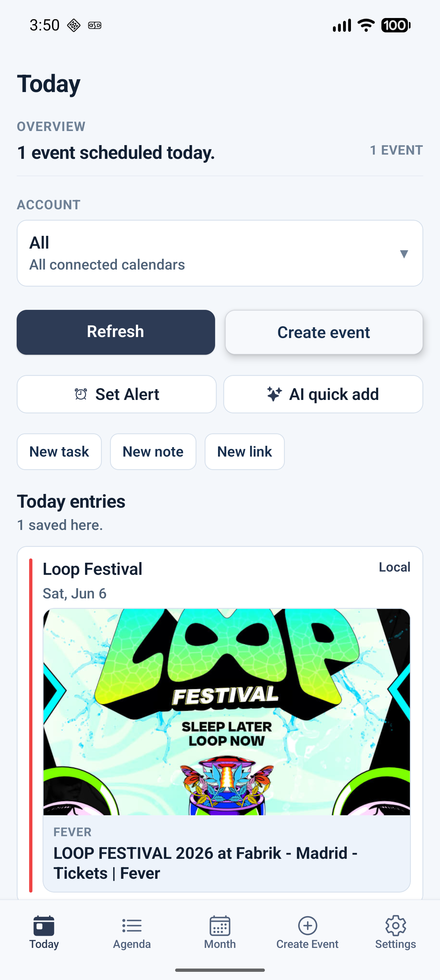Tap the sparkle icon on AI quick add
This screenshot has width=440, height=980.
coord(274,394)
